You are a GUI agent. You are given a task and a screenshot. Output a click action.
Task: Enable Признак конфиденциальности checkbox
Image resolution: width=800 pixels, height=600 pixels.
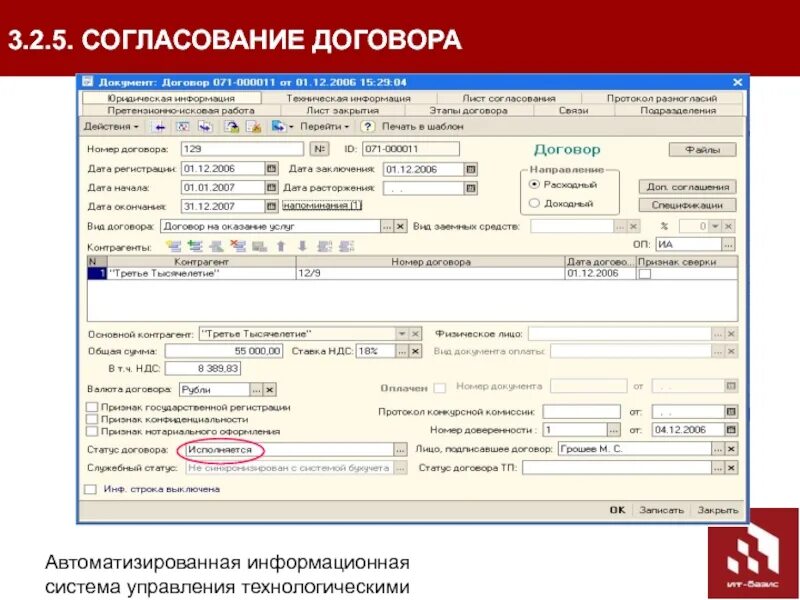pos(92,419)
